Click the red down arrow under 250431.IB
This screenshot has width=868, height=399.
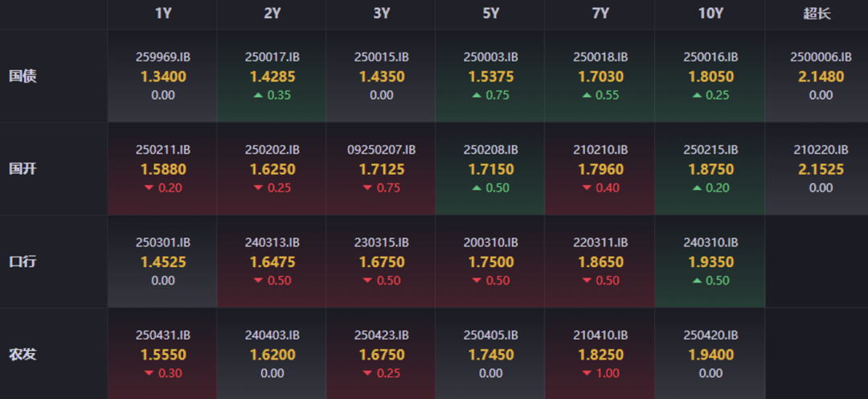pos(149,373)
